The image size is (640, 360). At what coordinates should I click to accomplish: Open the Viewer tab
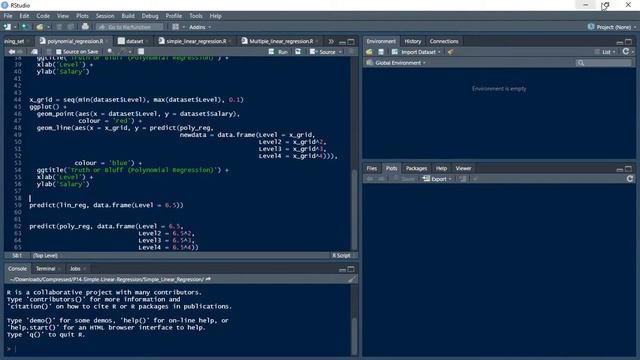click(463, 168)
